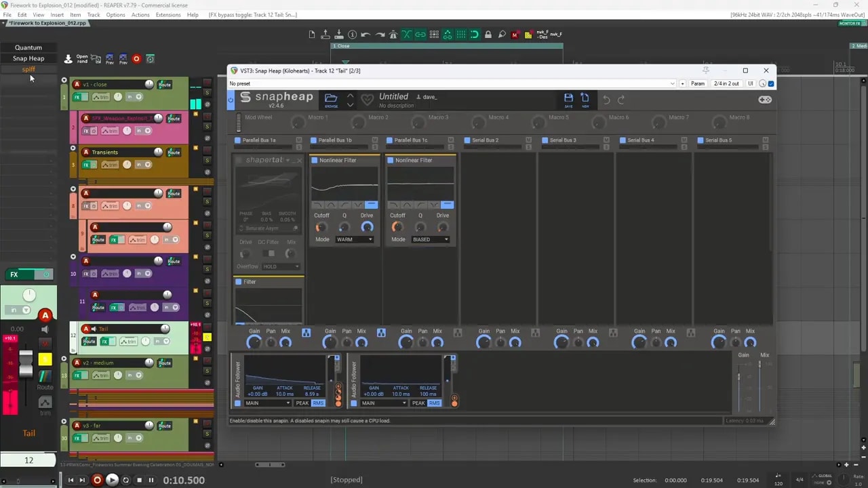Viewport: 868px width, 488px height.
Task: Open the 2/4 in 2 out pin connector
Action: pos(726,83)
